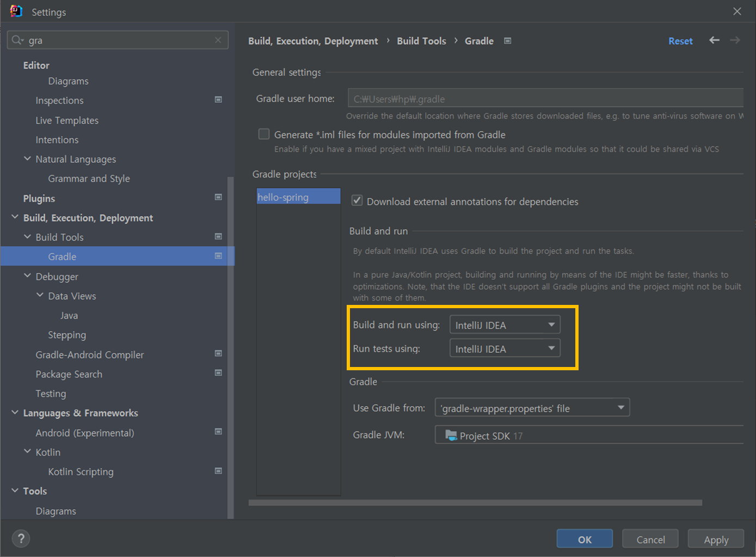The height and width of the screenshot is (557, 756).
Task: Collapse Build, Execution, Deployment node
Action: coord(15,217)
